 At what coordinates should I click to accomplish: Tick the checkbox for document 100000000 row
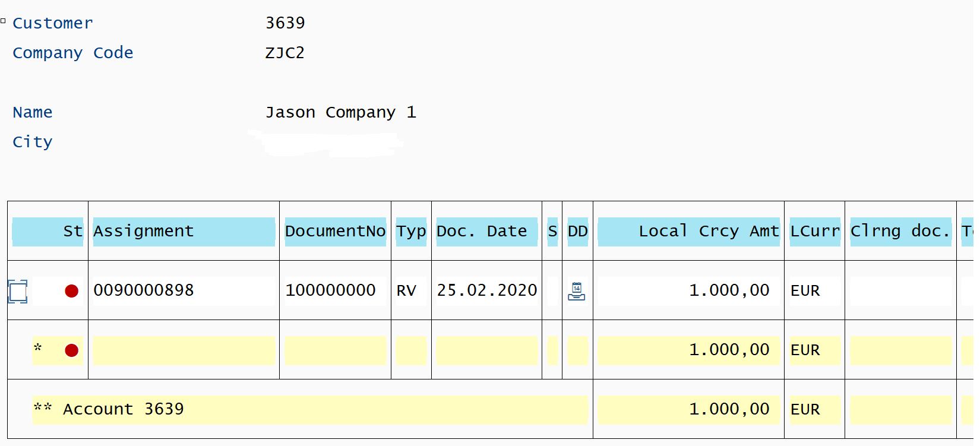[x=18, y=292]
